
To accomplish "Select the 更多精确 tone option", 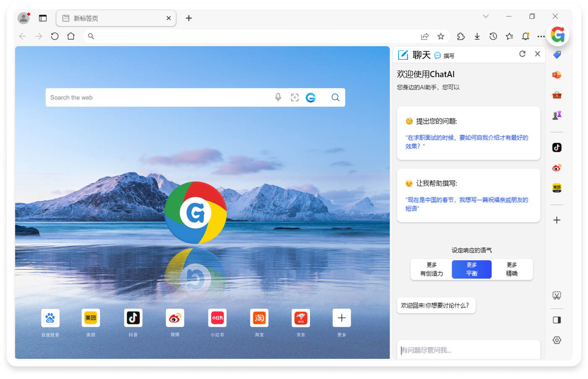I will (512, 269).
